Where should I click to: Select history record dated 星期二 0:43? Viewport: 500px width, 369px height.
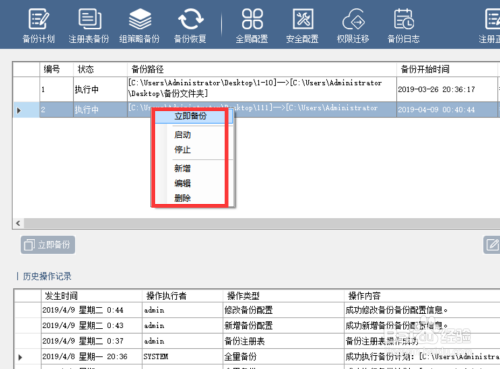(x=257, y=325)
